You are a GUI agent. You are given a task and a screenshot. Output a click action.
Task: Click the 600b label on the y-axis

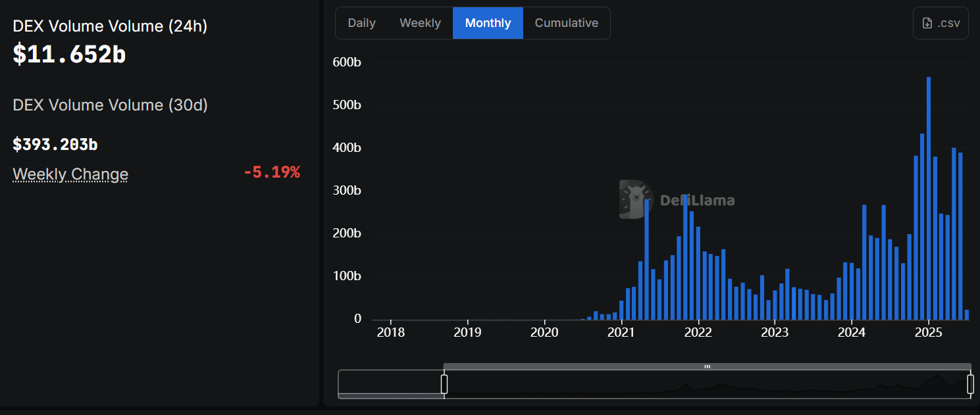point(347,62)
